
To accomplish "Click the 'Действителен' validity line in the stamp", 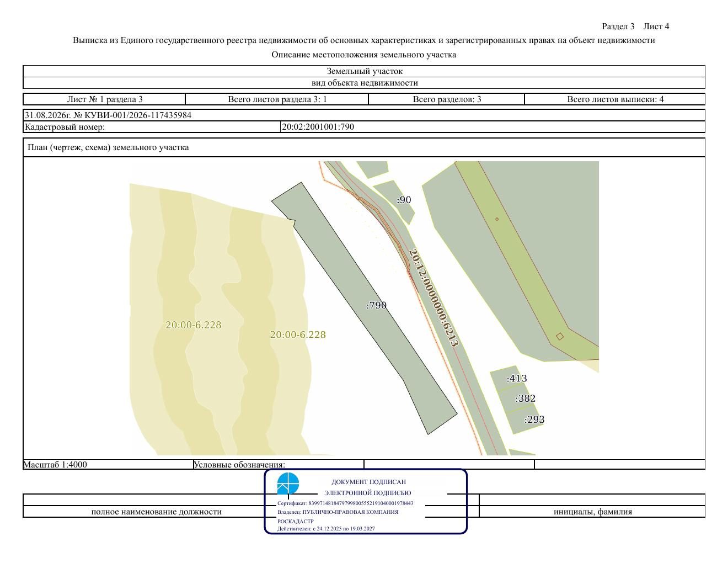I will tap(326, 529).
